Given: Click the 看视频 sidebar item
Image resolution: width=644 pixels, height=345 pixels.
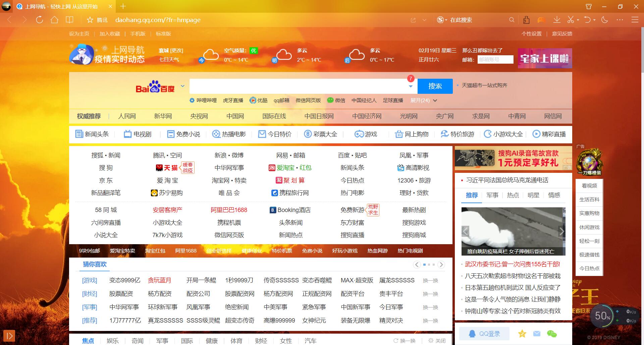Looking at the screenshot, I should tap(589, 186).
